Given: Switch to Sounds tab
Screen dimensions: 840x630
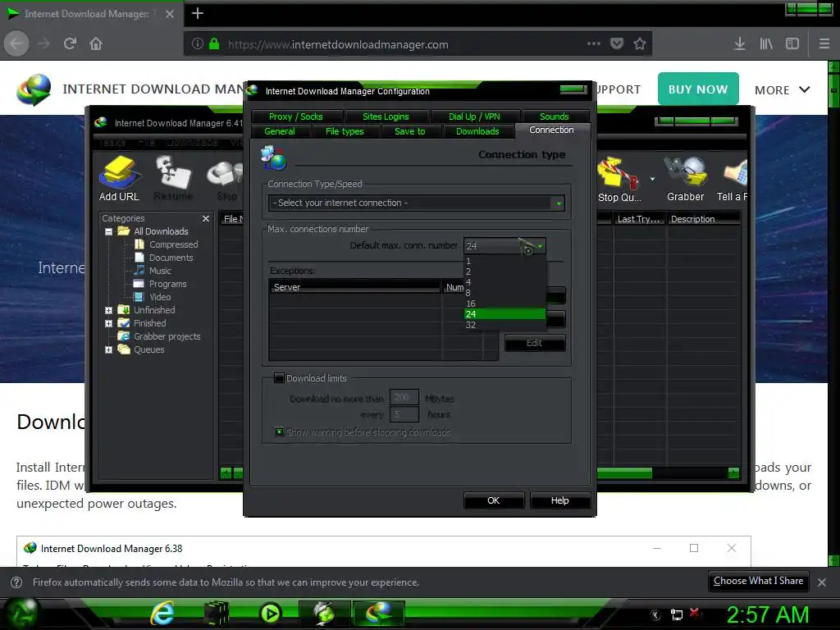Looking at the screenshot, I should point(554,116).
